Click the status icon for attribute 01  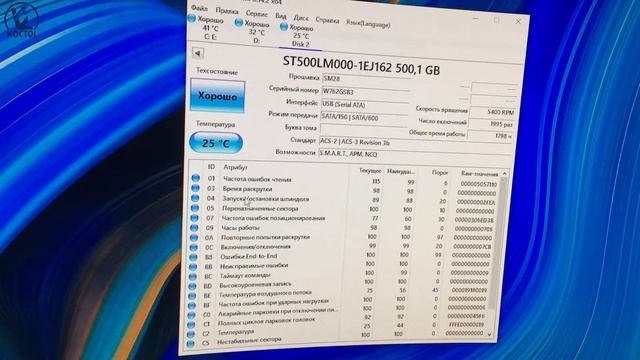pos(196,178)
